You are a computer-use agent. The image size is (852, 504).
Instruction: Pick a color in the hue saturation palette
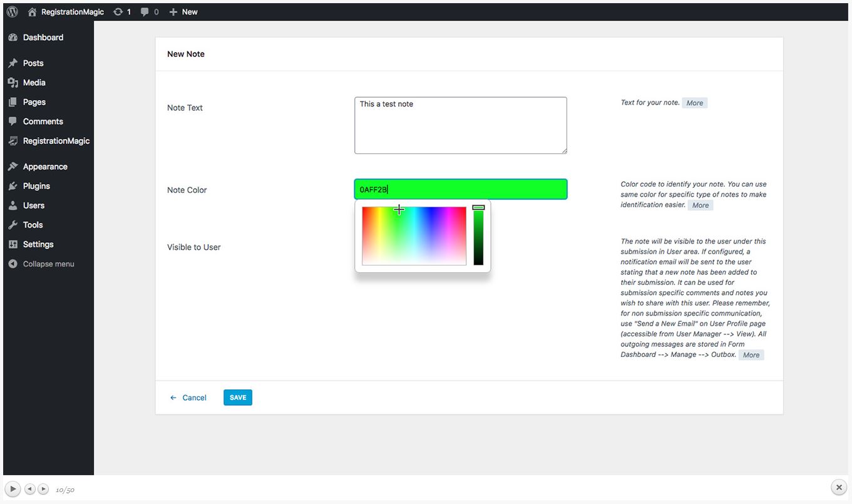point(414,236)
